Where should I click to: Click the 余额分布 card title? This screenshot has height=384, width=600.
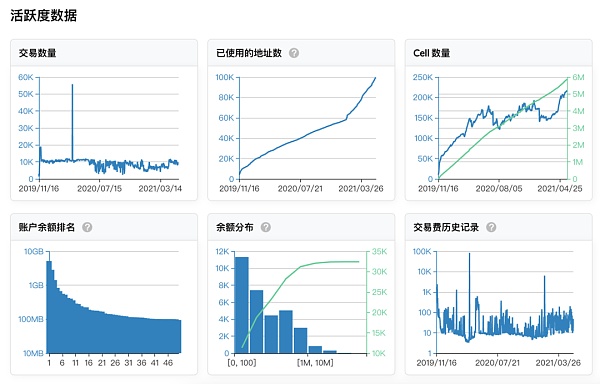tap(235, 227)
